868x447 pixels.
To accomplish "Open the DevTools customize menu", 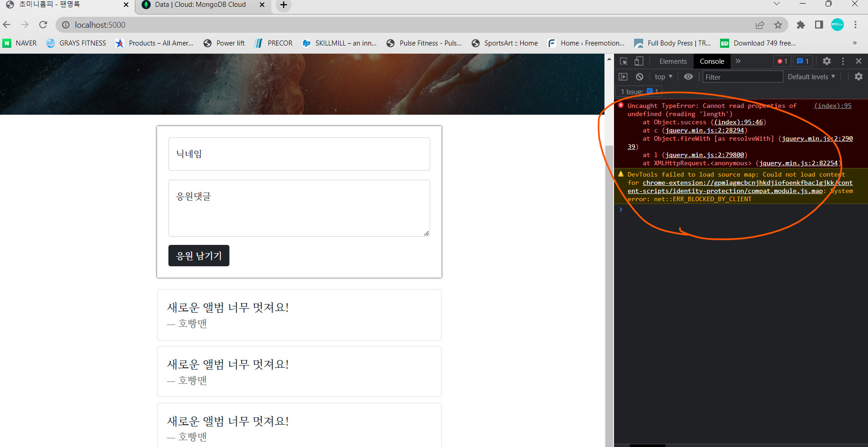I will (843, 61).
